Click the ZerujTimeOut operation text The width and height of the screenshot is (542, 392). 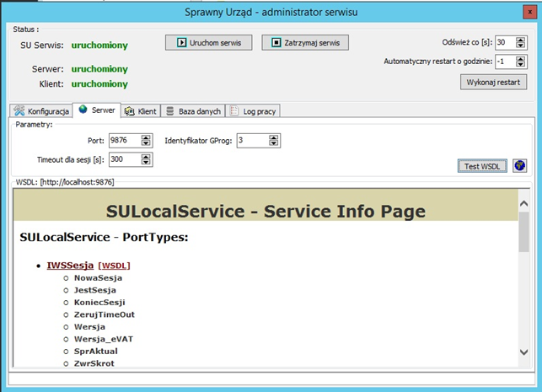coord(105,314)
